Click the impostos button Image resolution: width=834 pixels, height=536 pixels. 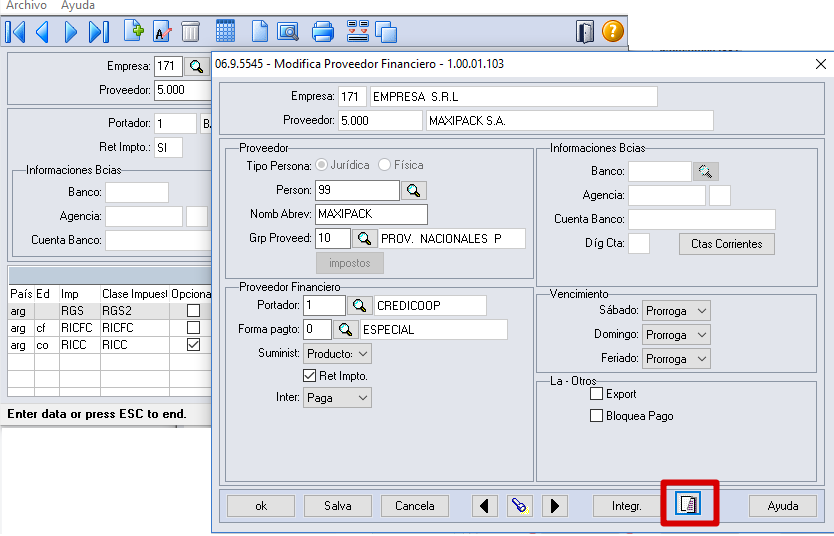(349, 263)
